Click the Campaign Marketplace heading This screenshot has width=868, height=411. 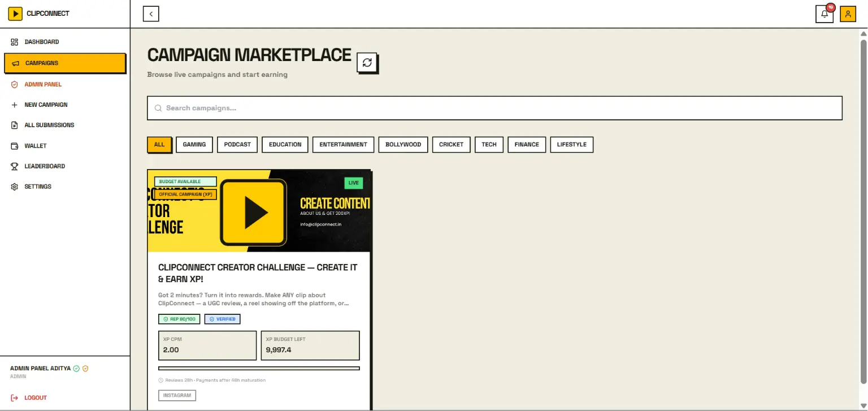click(249, 55)
